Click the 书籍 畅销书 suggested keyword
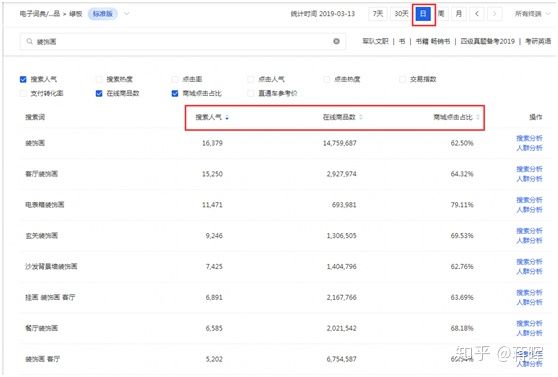The height and width of the screenshot is (377, 558). (433, 41)
